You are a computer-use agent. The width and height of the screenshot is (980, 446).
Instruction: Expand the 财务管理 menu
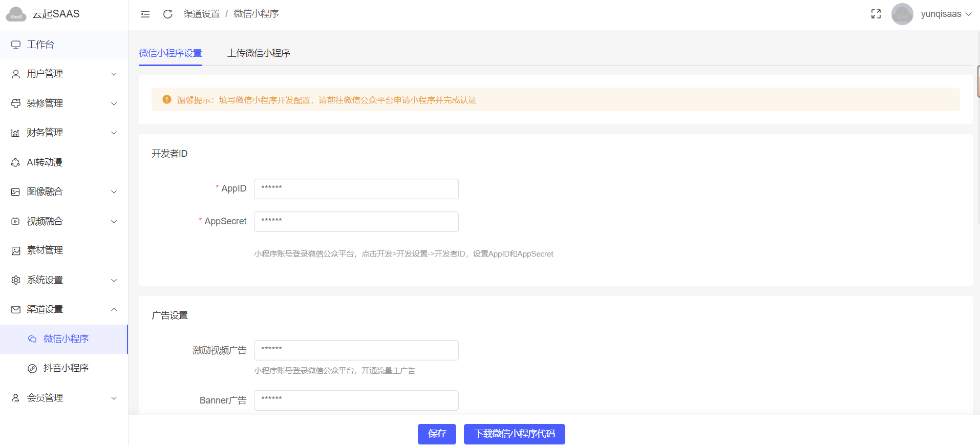pyautogui.click(x=63, y=133)
